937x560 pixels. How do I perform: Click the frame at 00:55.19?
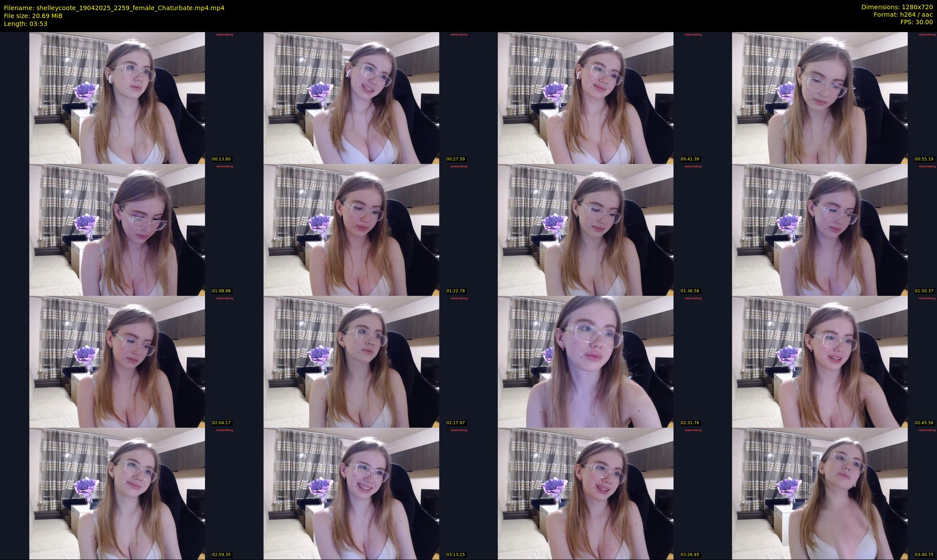point(820,98)
